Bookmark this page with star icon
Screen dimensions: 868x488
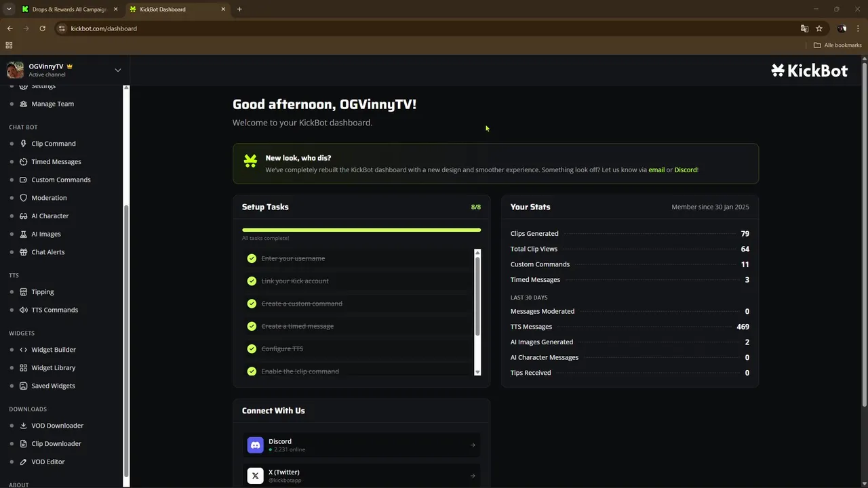click(x=819, y=28)
